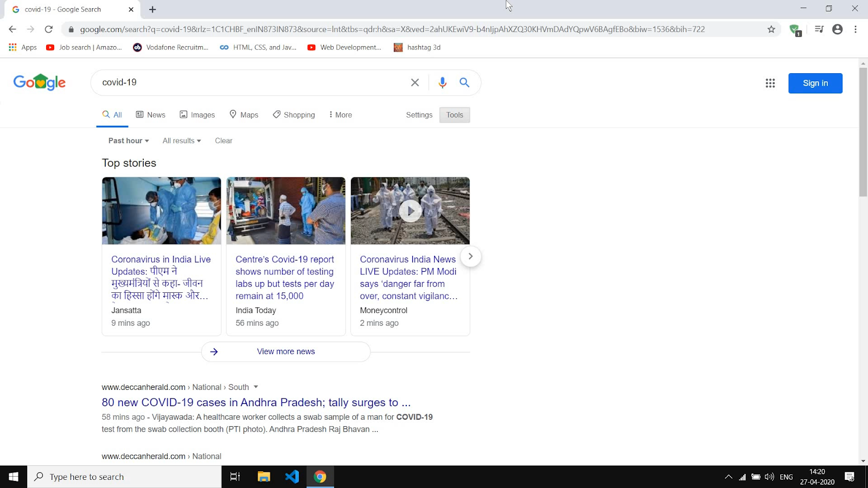Open the Windows Start menu
This screenshot has height=488, width=868.
pyautogui.click(x=14, y=477)
